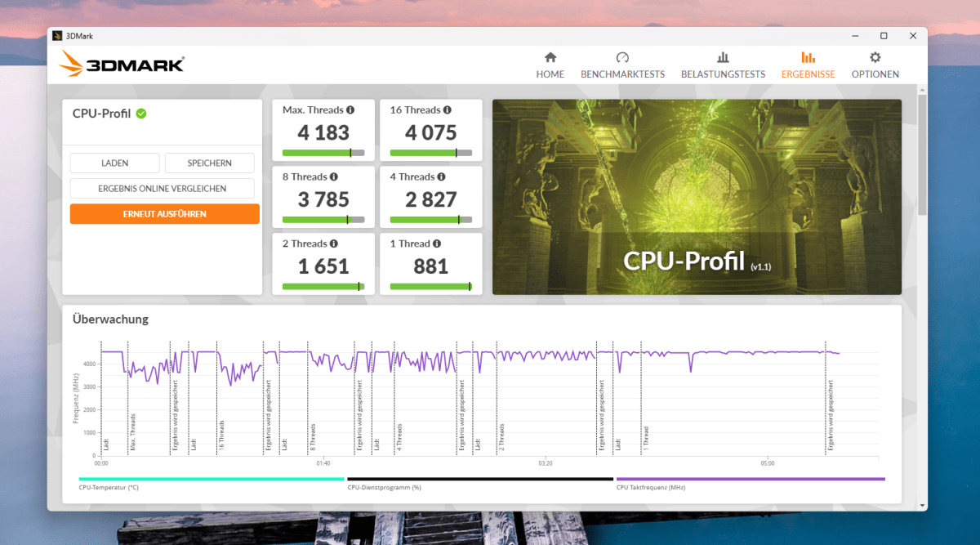
Task: Show info for 4 Threads score
Action: [x=442, y=176]
